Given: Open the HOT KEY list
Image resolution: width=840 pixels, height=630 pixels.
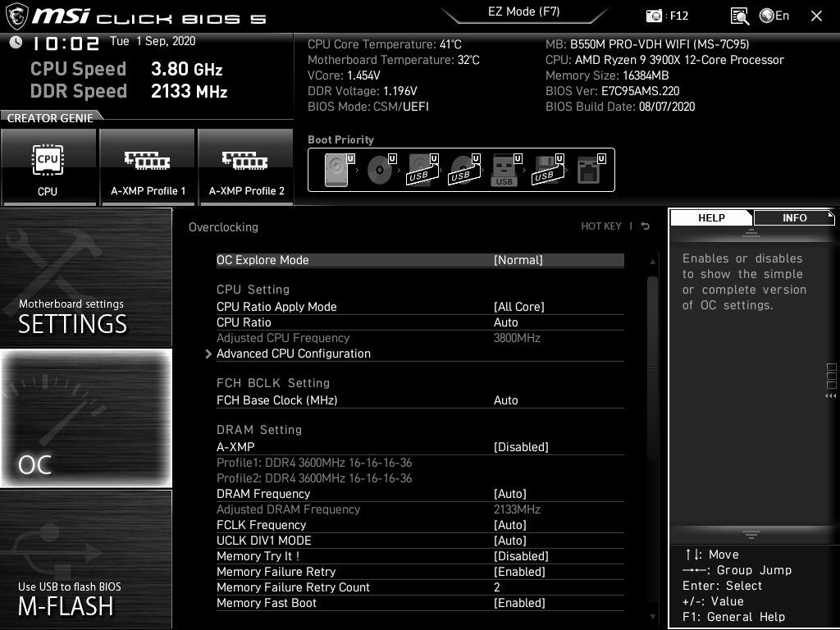Looking at the screenshot, I should tap(601, 226).
